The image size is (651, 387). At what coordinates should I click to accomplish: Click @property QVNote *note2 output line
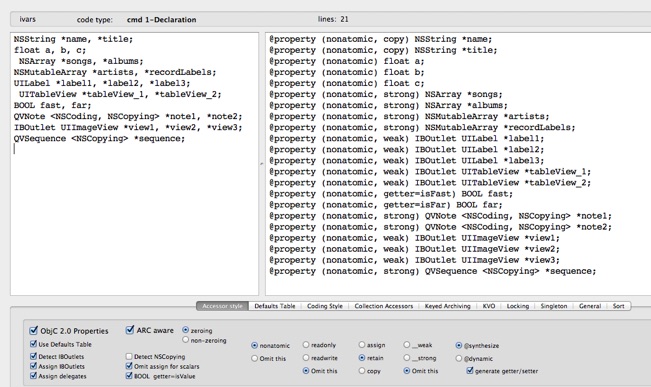tap(440, 227)
